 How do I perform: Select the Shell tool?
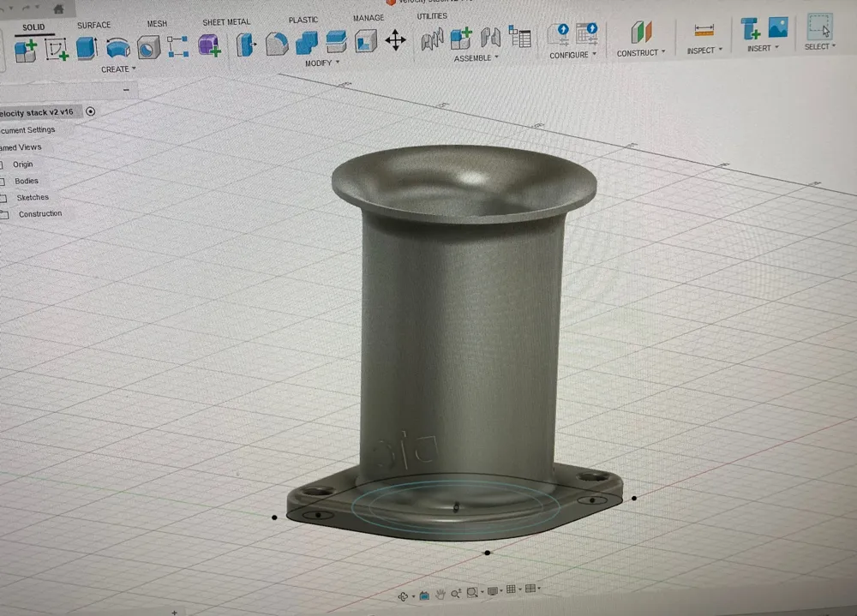pos(366,41)
